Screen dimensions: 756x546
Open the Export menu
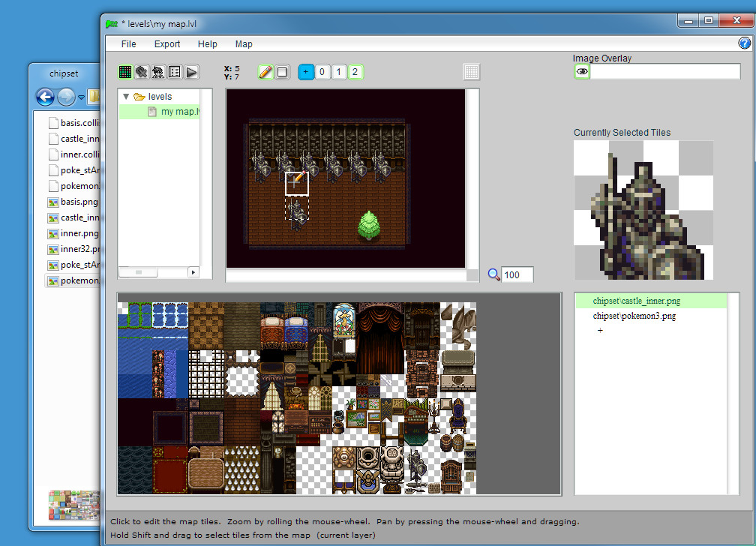[x=167, y=44]
